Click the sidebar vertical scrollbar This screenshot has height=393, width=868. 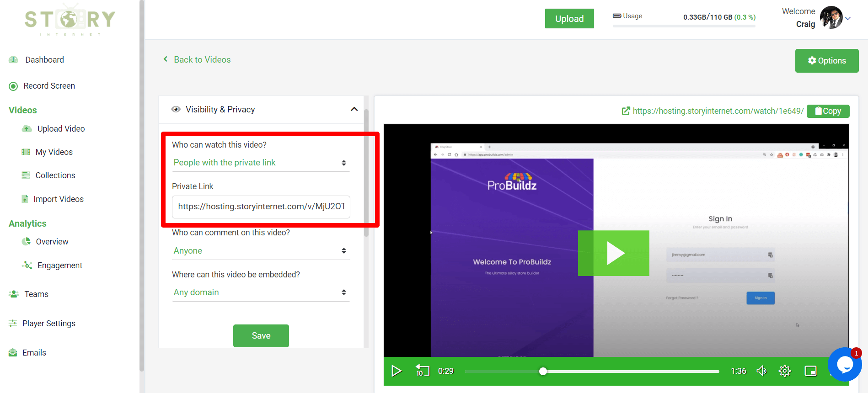[142, 185]
